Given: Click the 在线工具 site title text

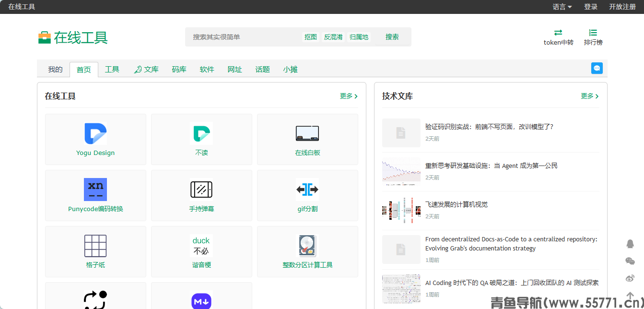Looking at the screenshot, I should pyautogui.click(x=81, y=37).
